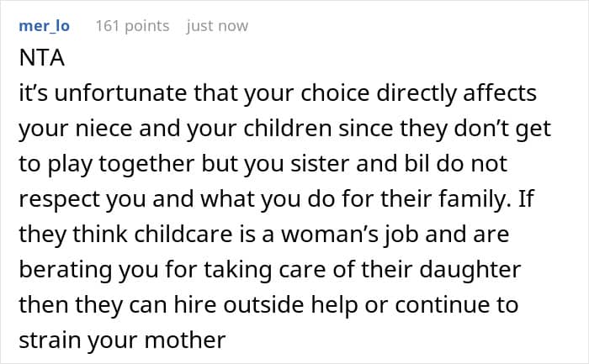
Task: Click the word mother at comment end
Action: 185,340
